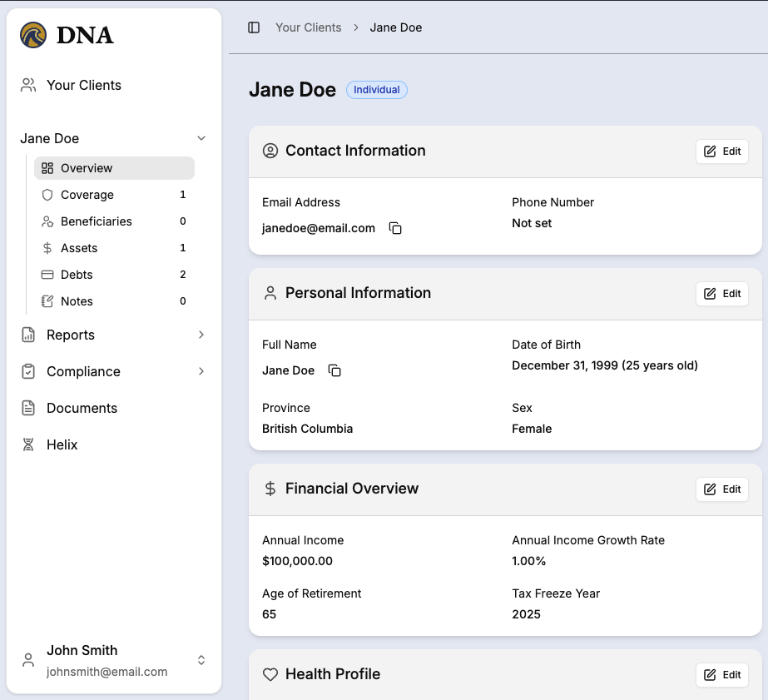Image resolution: width=768 pixels, height=700 pixels.
Task: Open the Assets section
Action: pos(79,248)
